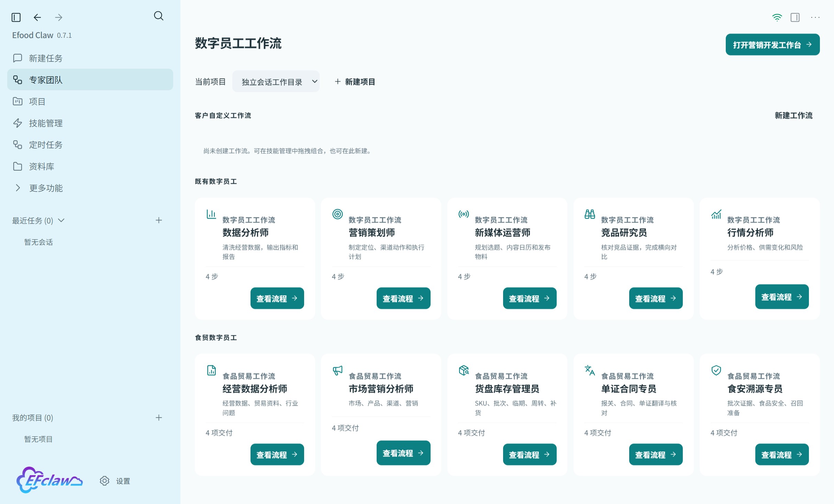The width and height of the screenshot is (834, 504).
Task: Open 项目 in the sidebar
Action: (90, 102)
